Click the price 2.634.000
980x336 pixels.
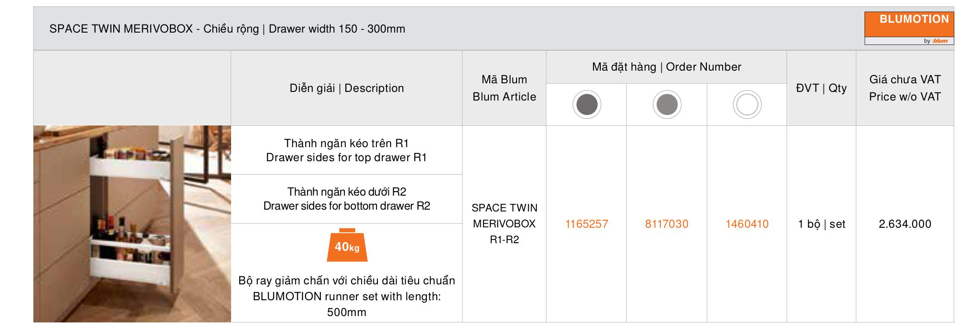coord(905,224)
